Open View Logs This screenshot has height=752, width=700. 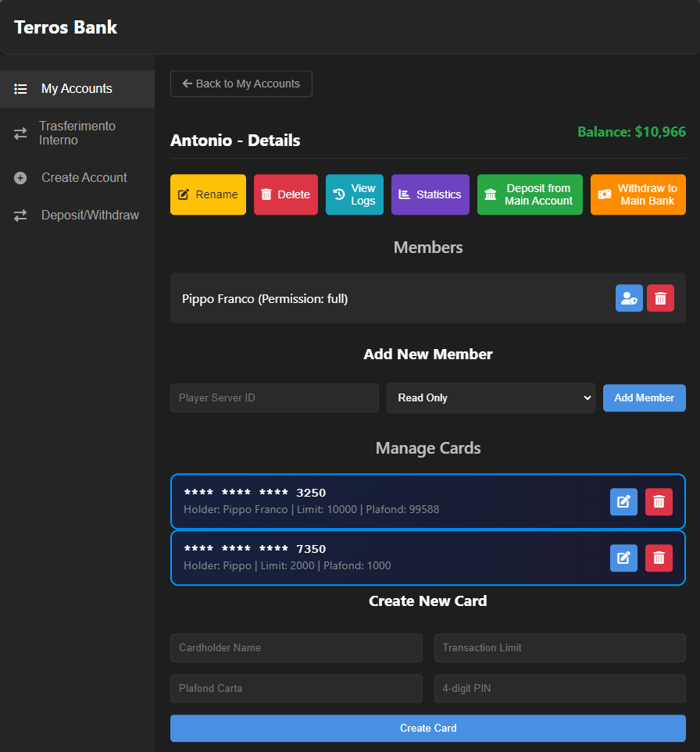355,194
